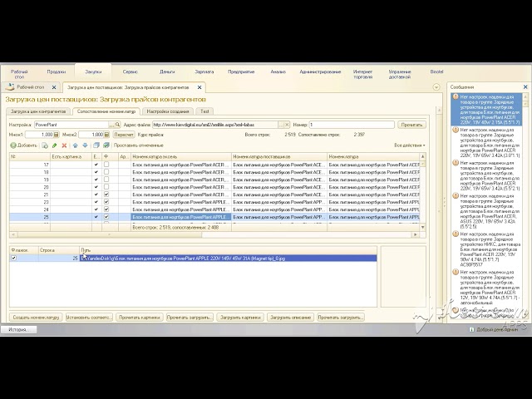Click the Рабочий стол tab desk icon

pyautogui.click(x=10, y=86)
